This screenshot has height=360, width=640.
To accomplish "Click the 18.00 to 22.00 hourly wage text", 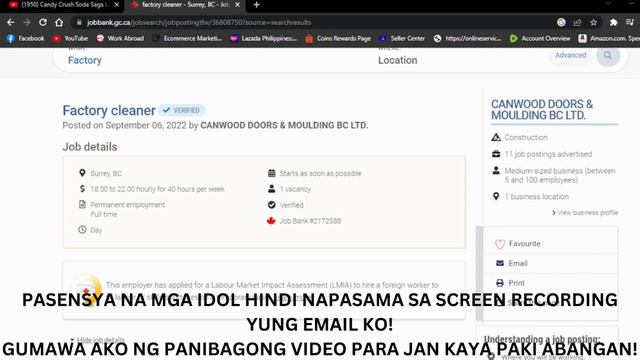I will tap(158, 189).
